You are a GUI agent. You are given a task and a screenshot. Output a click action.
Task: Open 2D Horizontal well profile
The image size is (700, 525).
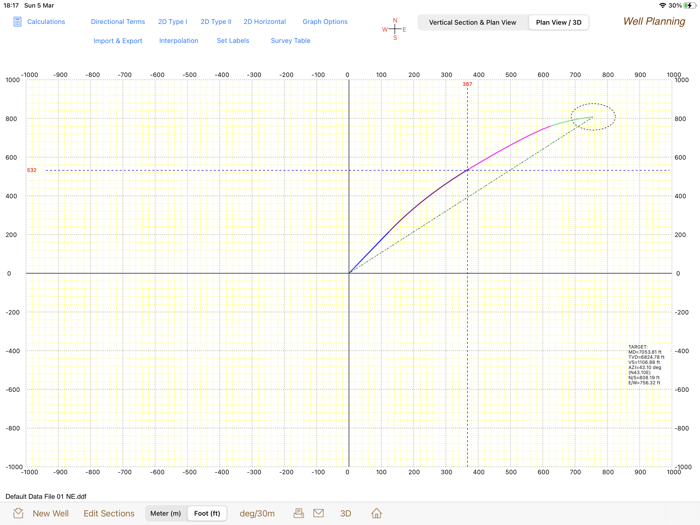pyautogui.click(x=265, y=21)
